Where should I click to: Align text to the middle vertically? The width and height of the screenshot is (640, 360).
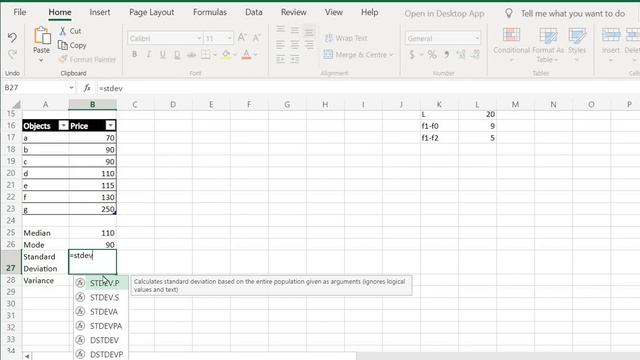click(x=295, y=29)
